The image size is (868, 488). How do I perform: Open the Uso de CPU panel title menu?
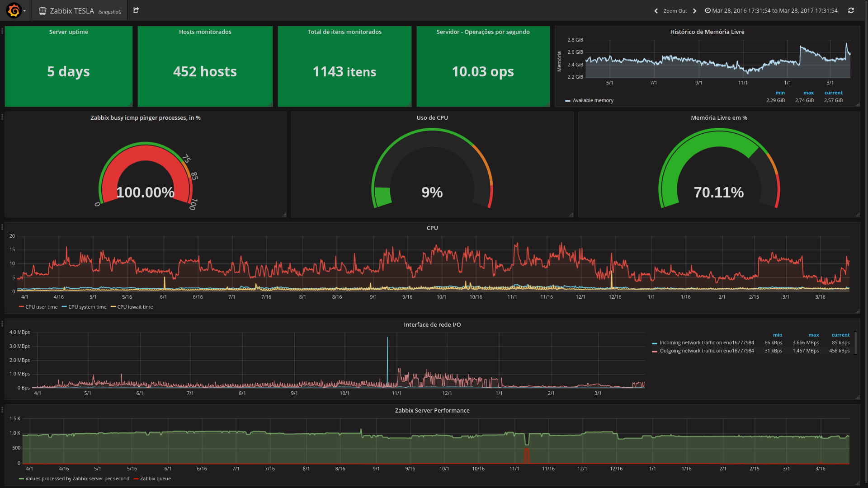tap(432, 118)
